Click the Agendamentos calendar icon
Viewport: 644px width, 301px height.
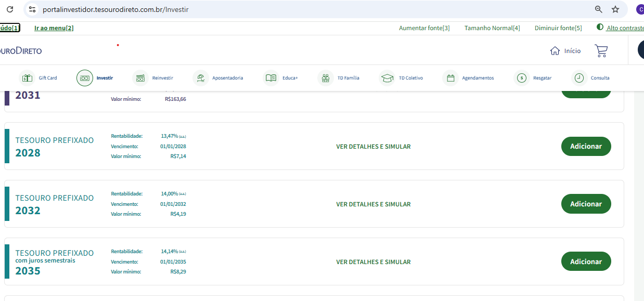(x=450, y=78)
